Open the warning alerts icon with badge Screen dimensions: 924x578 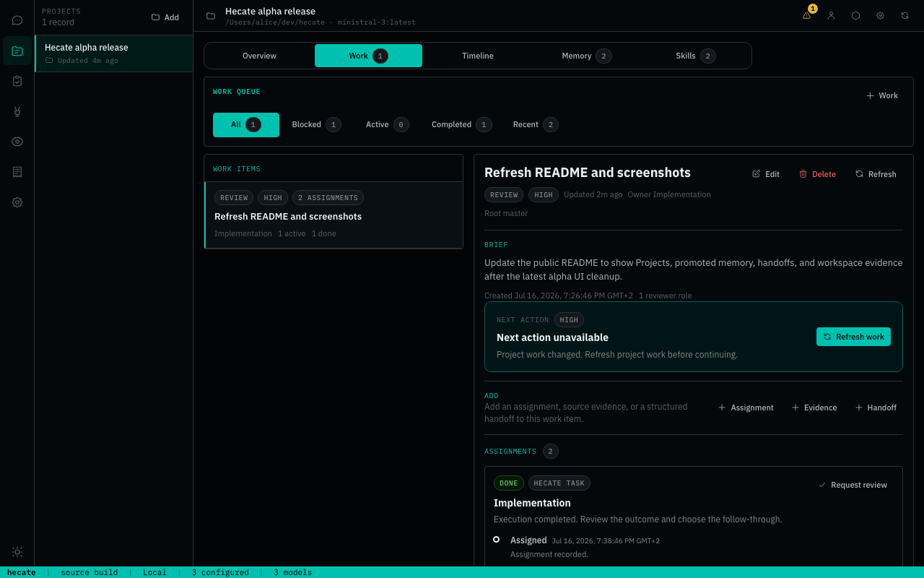(807, 15)
